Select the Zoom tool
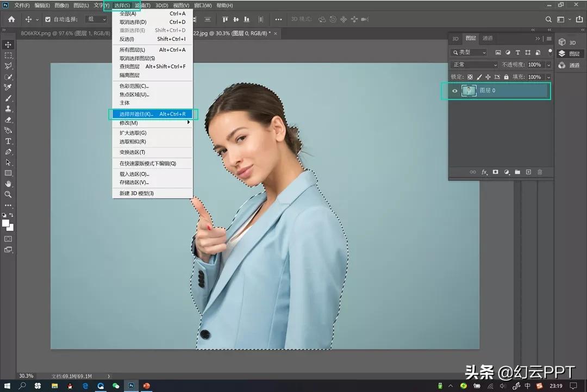The image size is (587, 392). point(8,194)
